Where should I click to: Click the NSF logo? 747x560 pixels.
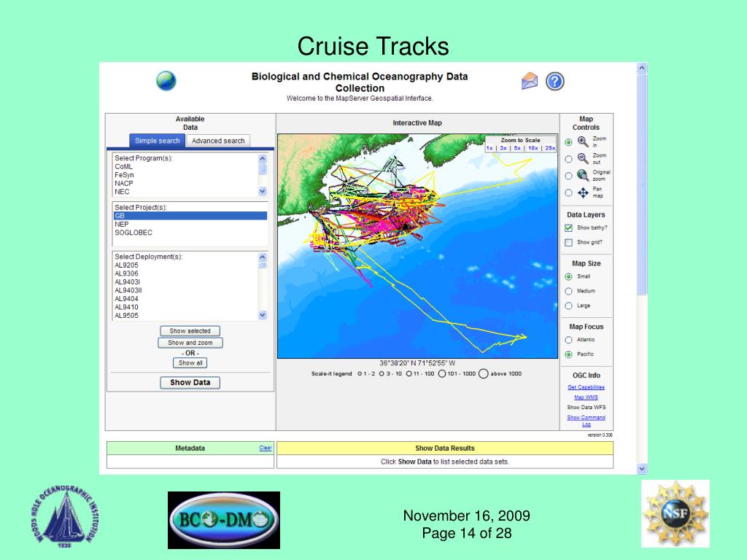pos(675,513)
